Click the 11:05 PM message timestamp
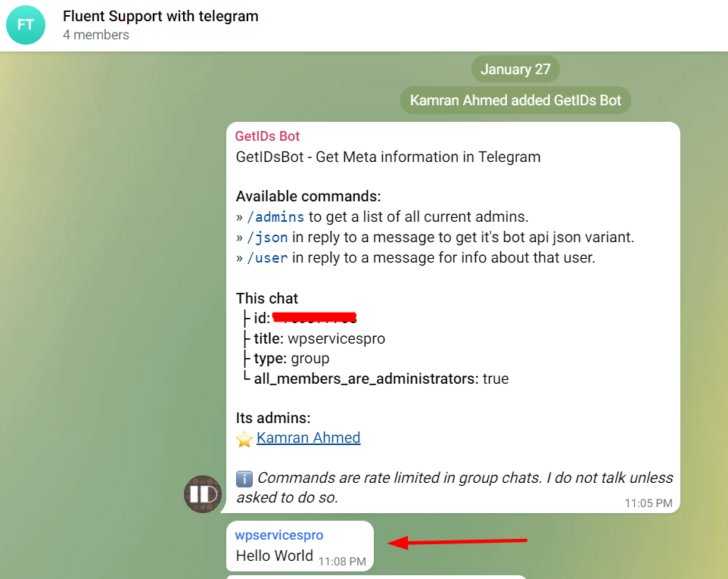This screenshot has height=579, width=728. coord(648,503)
